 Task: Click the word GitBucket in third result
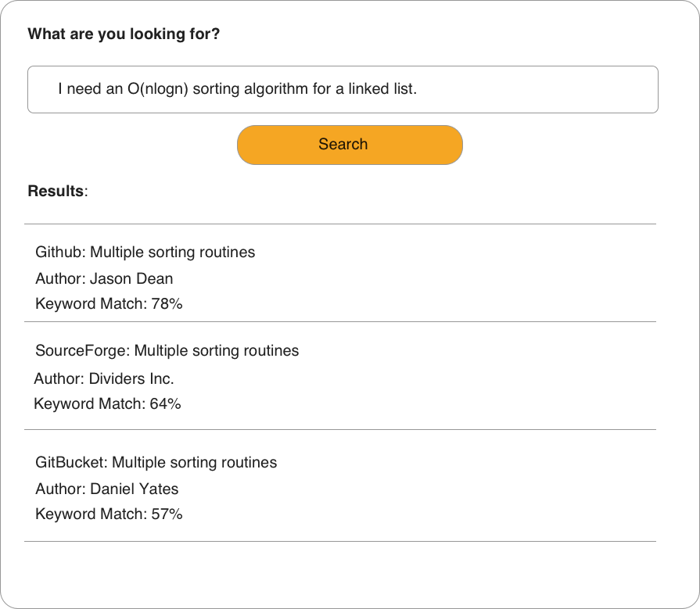(x=71, y=462)
